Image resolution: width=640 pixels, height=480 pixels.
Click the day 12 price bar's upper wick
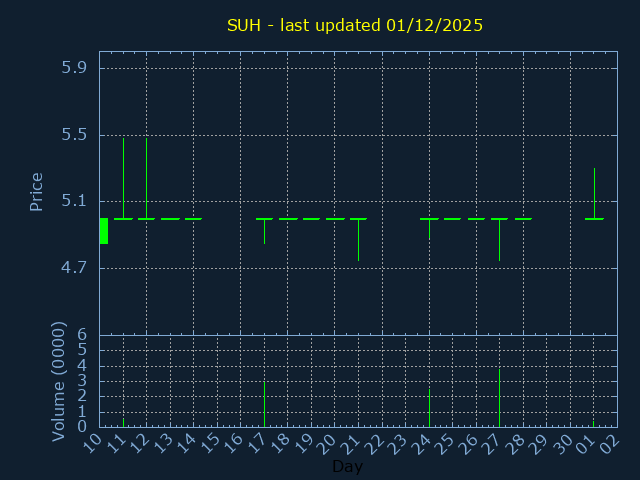[x=146, y=175]
